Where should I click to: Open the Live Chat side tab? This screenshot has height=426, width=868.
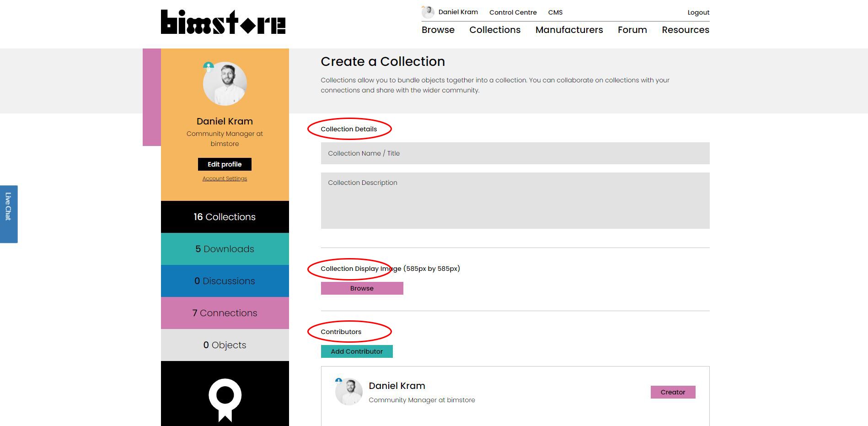(9, 214)
